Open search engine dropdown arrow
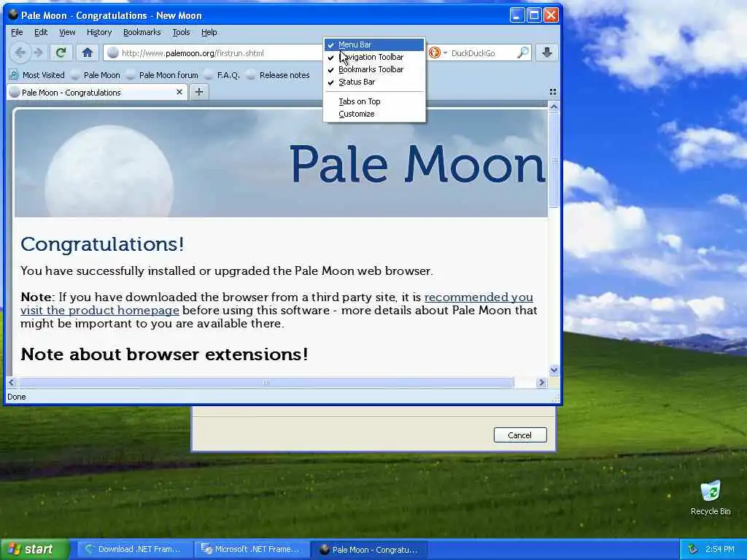 (445, 52)
